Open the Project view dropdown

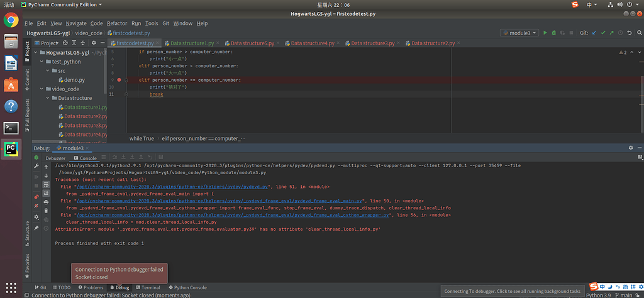[47, 43]
